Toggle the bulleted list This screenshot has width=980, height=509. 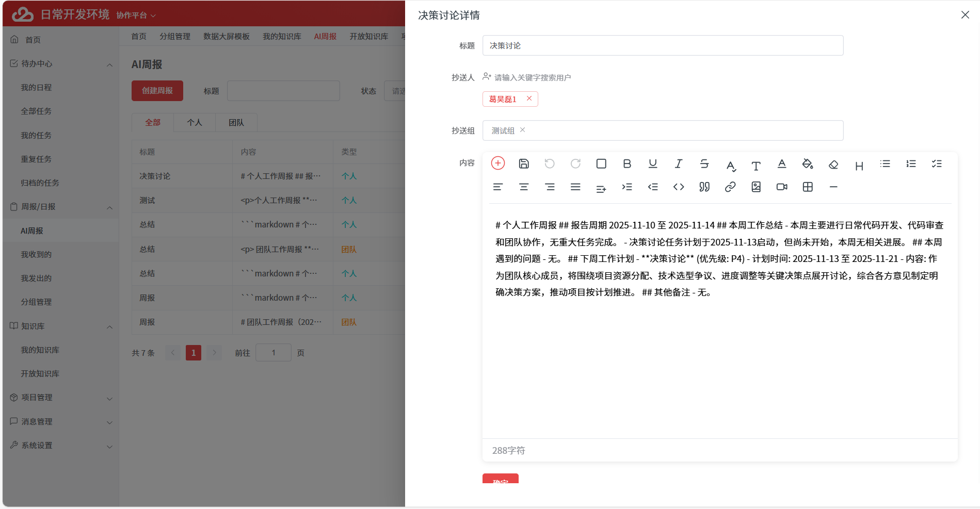point(885,163)
